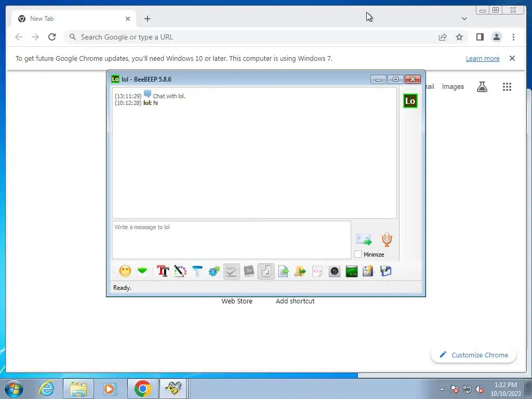Bookmark this tab with the star icon
532x399 pixels.
coord(459,37)
